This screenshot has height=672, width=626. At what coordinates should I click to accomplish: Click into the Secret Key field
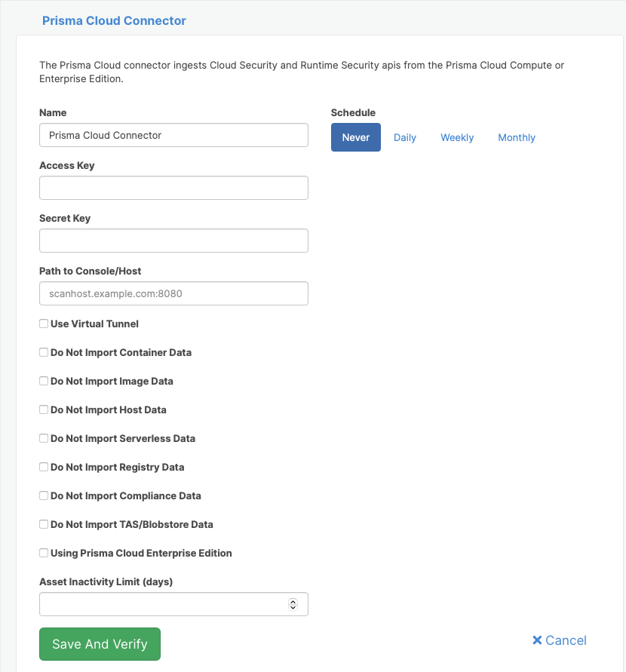click(x=173, y=241)
